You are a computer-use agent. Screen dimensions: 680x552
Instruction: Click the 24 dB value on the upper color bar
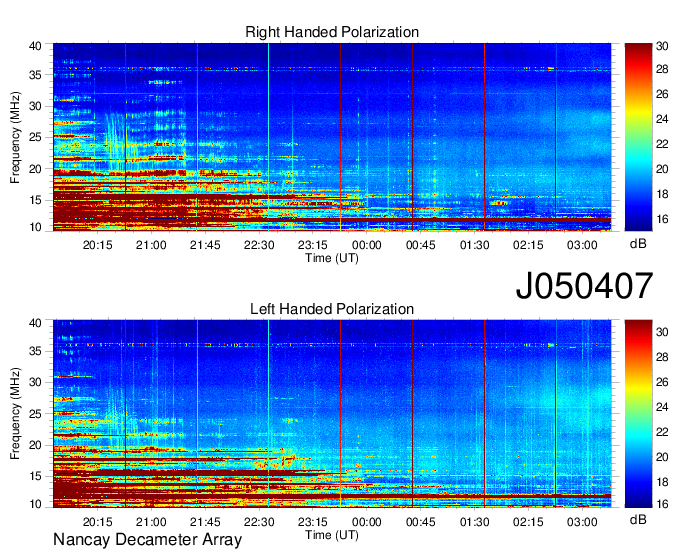tap(662, 119)
